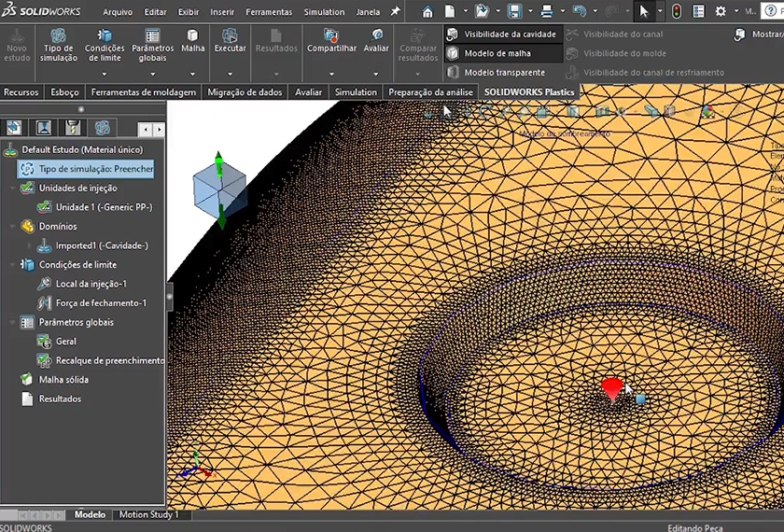Click Executar simulation icon
This screenshot has height=532, width=784.
[230, 42]
